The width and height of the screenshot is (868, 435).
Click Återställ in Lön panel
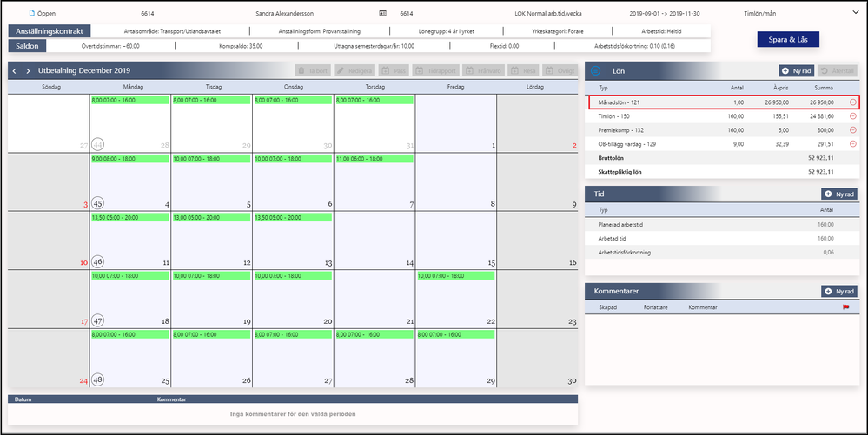(837, 71)
